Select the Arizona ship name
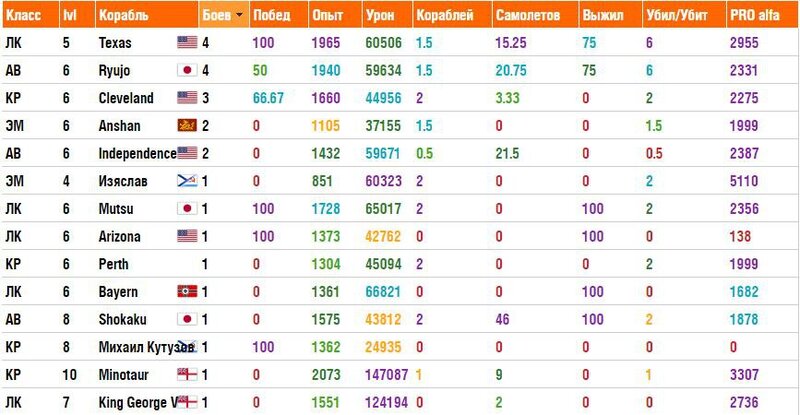The height and width of the screenshot is (415, 800). (119, 236)
